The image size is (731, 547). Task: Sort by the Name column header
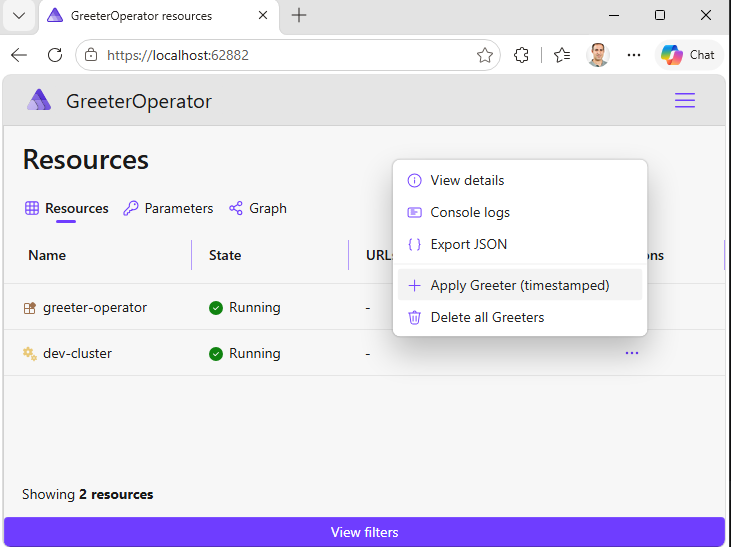[47, 256]
